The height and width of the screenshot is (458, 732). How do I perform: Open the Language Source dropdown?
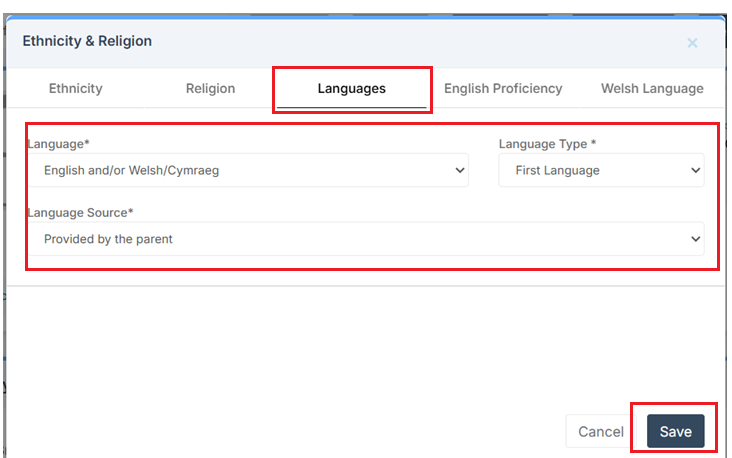[365, 239]
